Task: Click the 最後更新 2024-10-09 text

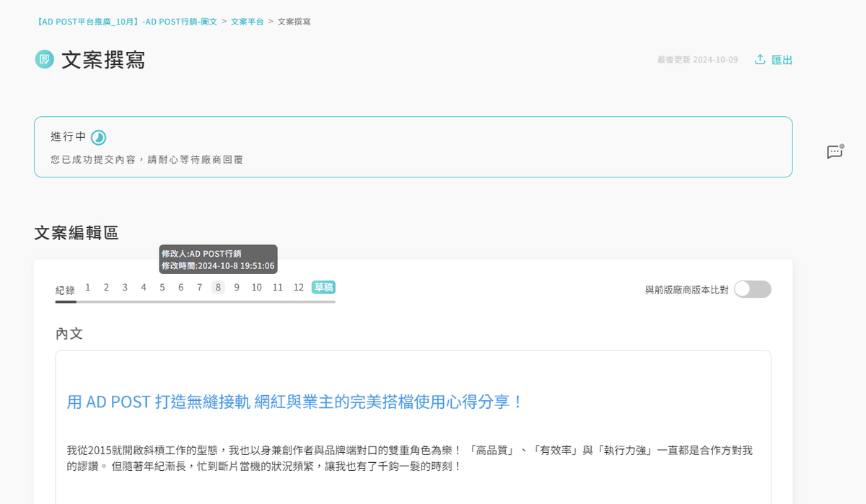Action: pyautogui.click(x=697, y=60)
